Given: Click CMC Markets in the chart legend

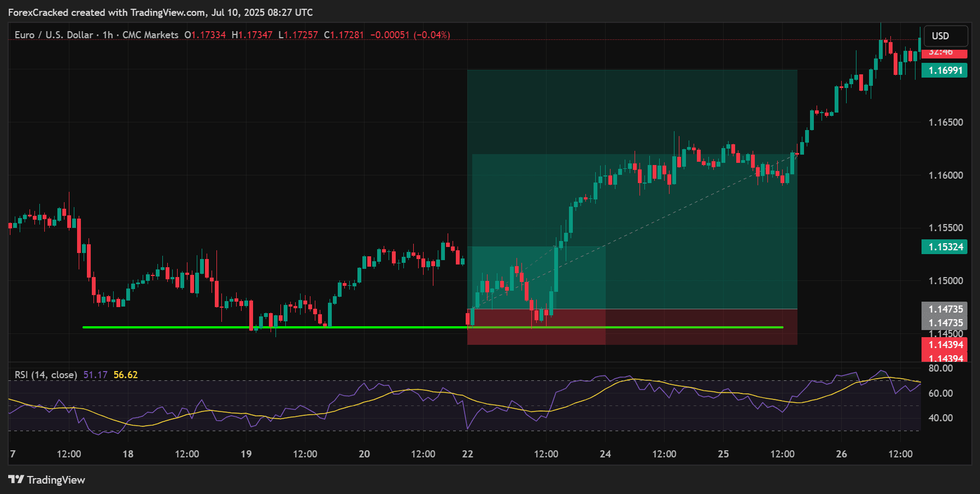Looking at the screenshot, I should [x=150, y=35].
